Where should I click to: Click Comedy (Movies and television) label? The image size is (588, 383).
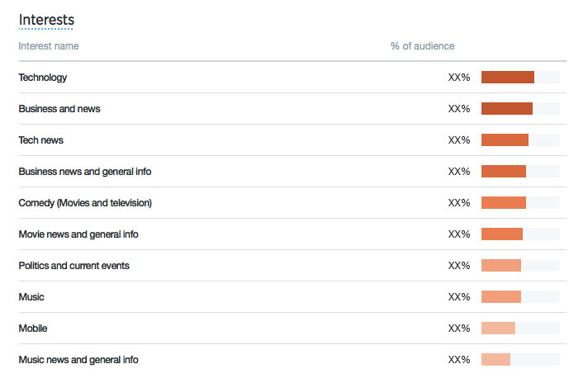[85, 203]
